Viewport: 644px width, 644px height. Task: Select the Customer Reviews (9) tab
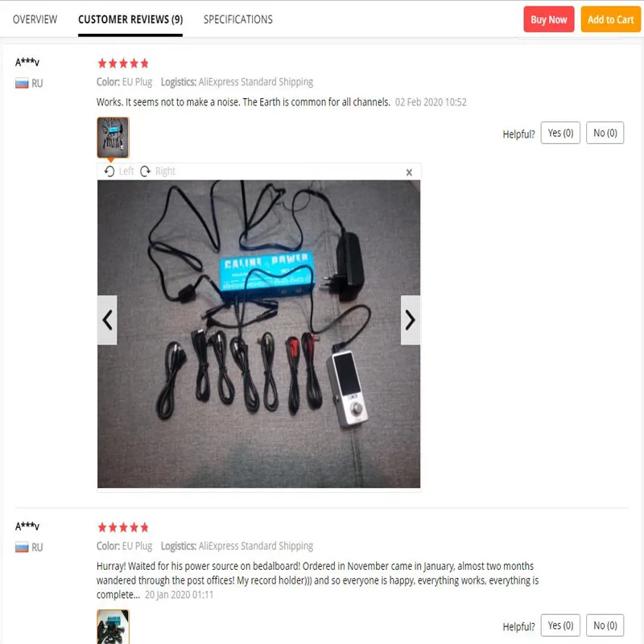(130, 19)
